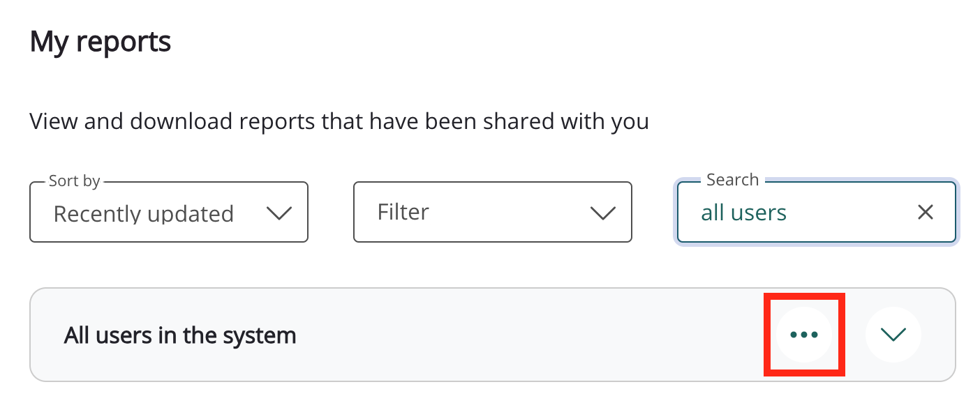The height and width of the screenshot is (396, 980).
Task: Clear the search field with the X icon
Action: click(x=926, y=212)
